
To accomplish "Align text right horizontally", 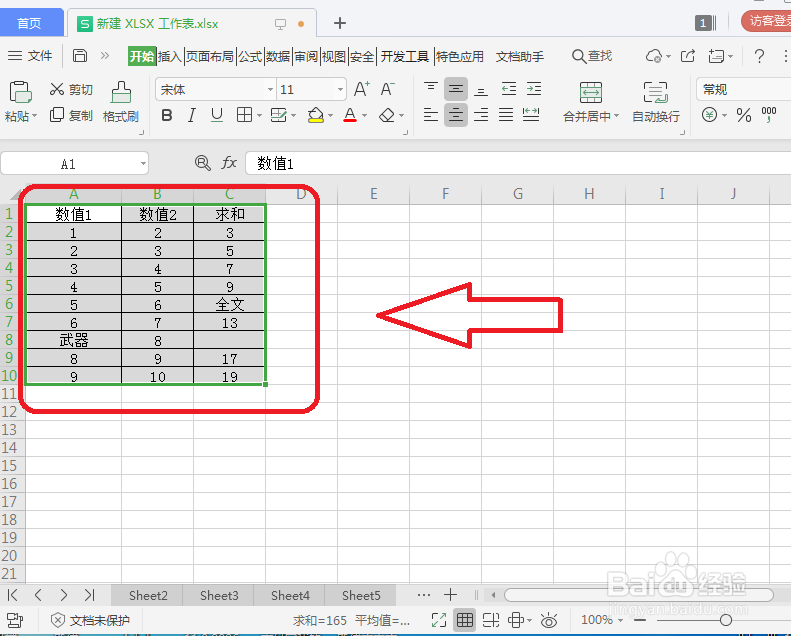I will pyautogui.click(x=481, y=115).
